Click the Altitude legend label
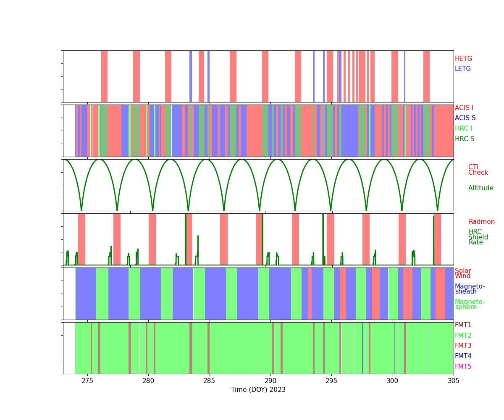Screen dimensions: 504x420 [480, 189]
